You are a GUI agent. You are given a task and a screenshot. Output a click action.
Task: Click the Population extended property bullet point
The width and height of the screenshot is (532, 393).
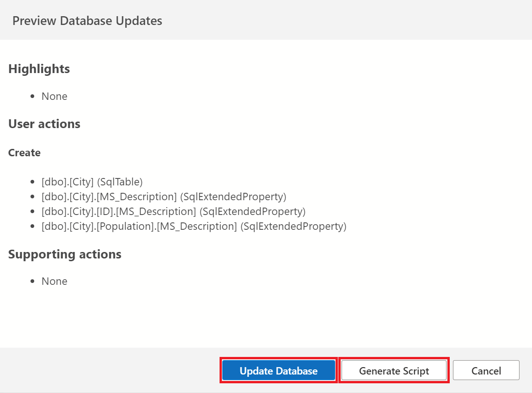[x=32, y=225]
